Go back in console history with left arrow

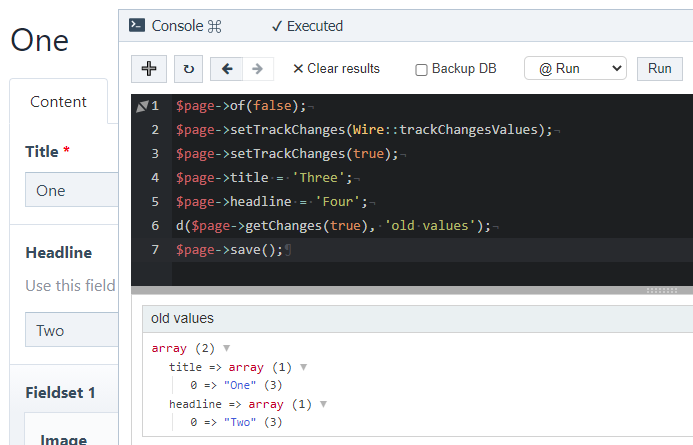[227, 68]
